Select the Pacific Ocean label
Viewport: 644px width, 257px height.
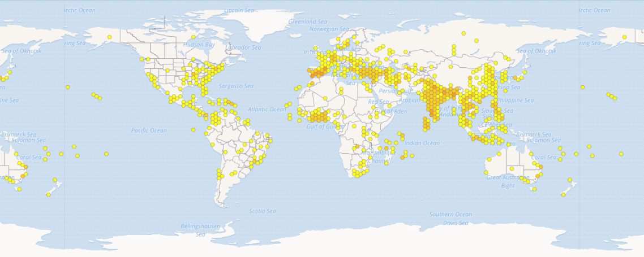coord(149,130)
